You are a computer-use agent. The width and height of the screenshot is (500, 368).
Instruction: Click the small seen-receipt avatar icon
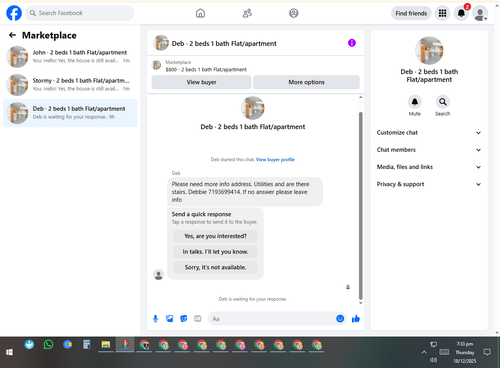pyautogui.click(x=348, y=287)
